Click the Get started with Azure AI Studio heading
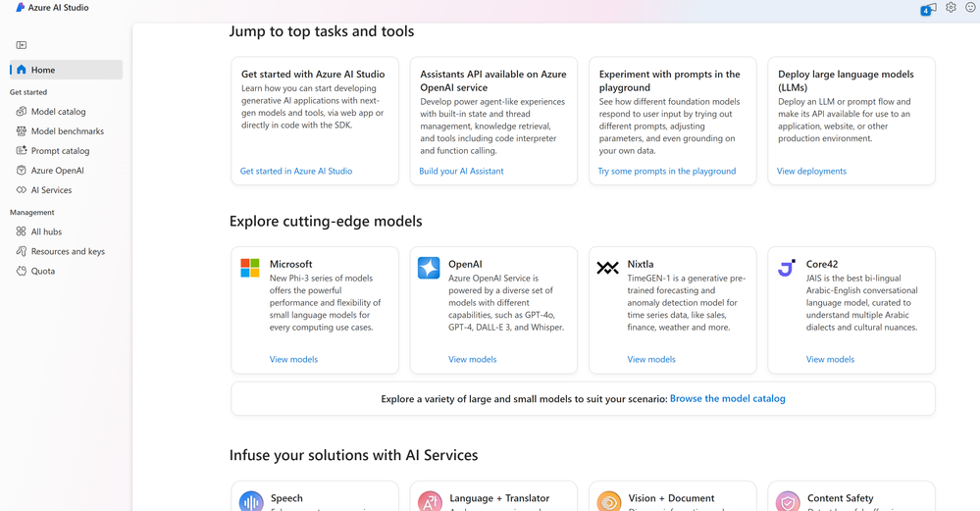The height and width of the screenshot is (511, 980). 313,74
